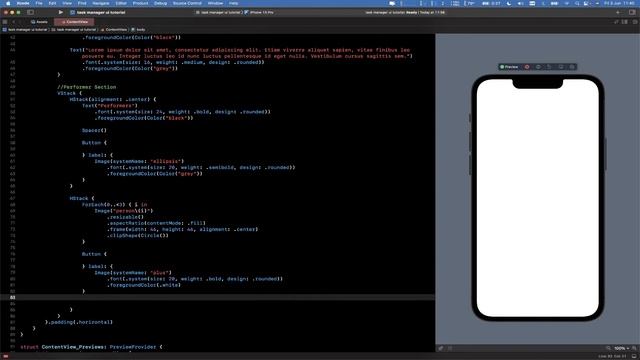Image resolution: width=640 pixels, height=360 pixels.
Task: Click the build status Ready activity area
Action: (405, 13)
